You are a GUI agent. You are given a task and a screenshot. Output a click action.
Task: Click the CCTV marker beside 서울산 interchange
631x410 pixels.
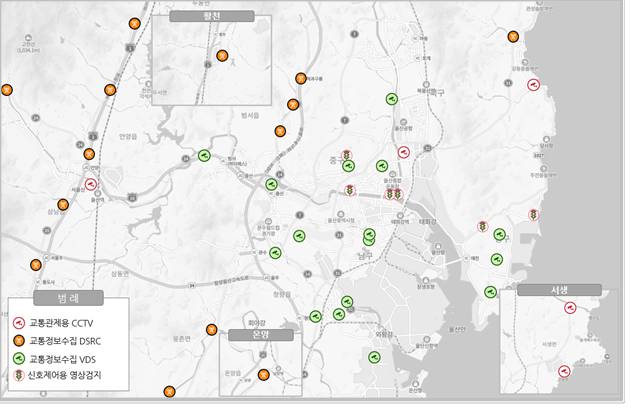click(91, 184)
